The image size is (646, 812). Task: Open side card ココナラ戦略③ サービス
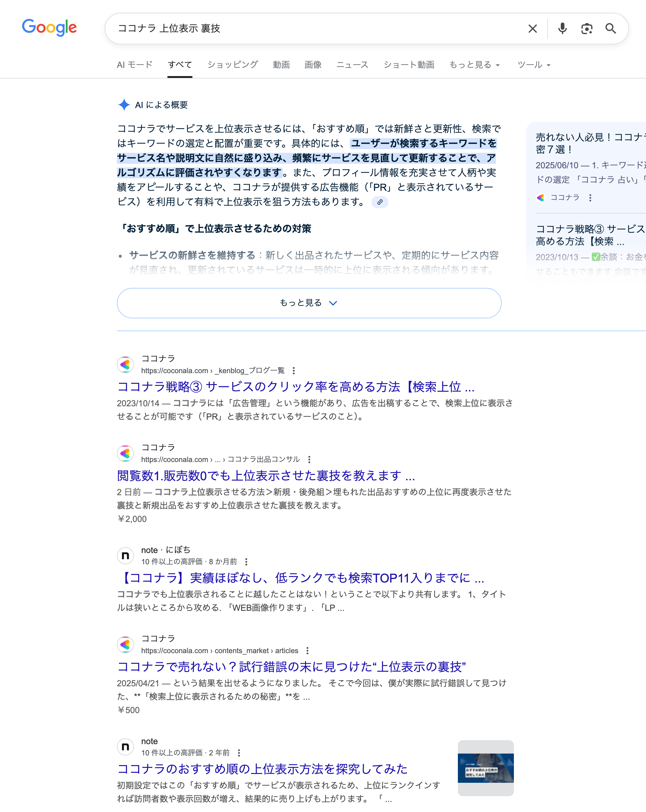point(591,235)
